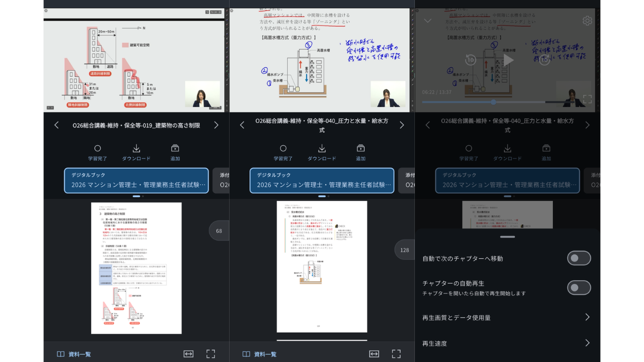Open the video settings gear

pos(587,21)
